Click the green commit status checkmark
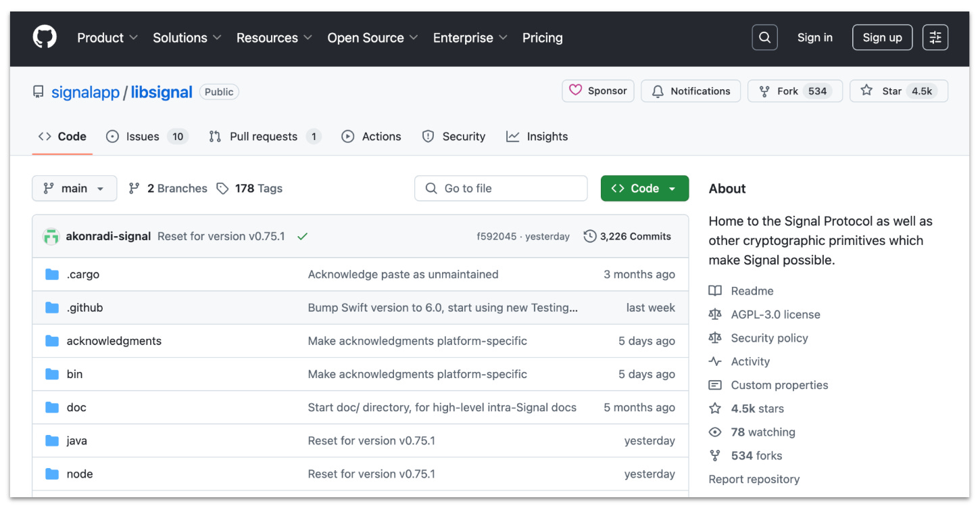The image size is (980, 506). tap(302, 237)
